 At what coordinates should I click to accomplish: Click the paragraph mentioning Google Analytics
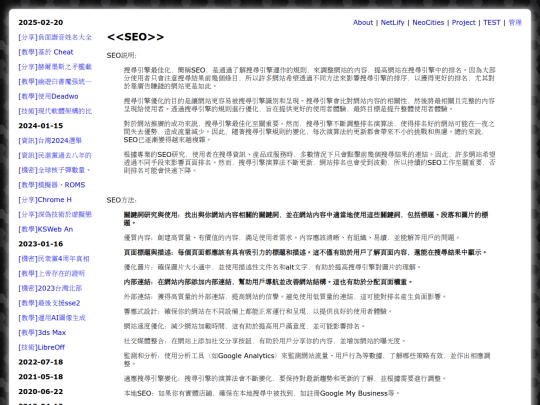click(307, 360)
